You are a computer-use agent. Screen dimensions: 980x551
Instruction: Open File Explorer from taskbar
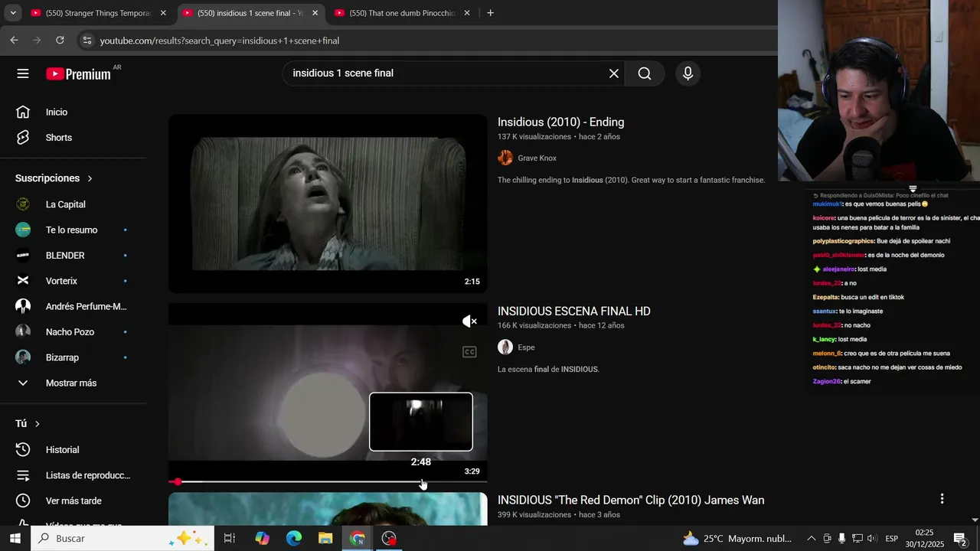pos(325,539)
